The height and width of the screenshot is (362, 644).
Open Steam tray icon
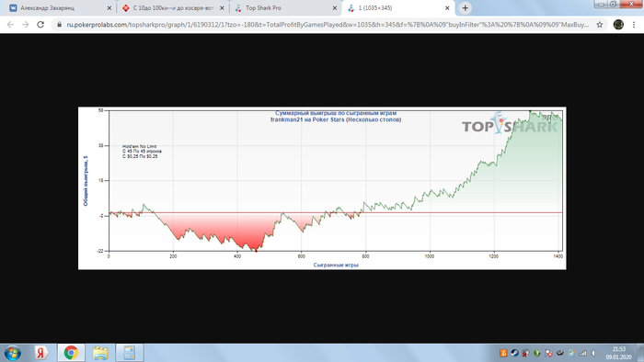[x=514, y=353]
